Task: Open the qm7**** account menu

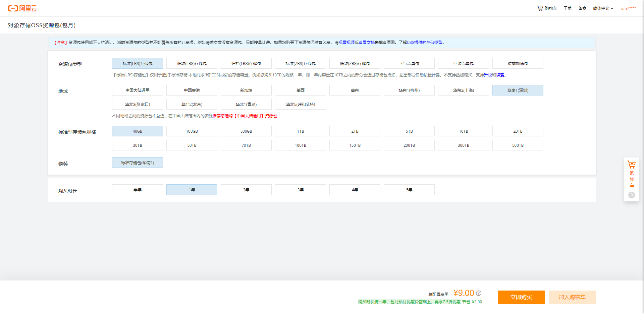Action: click(x=628, y=8)
